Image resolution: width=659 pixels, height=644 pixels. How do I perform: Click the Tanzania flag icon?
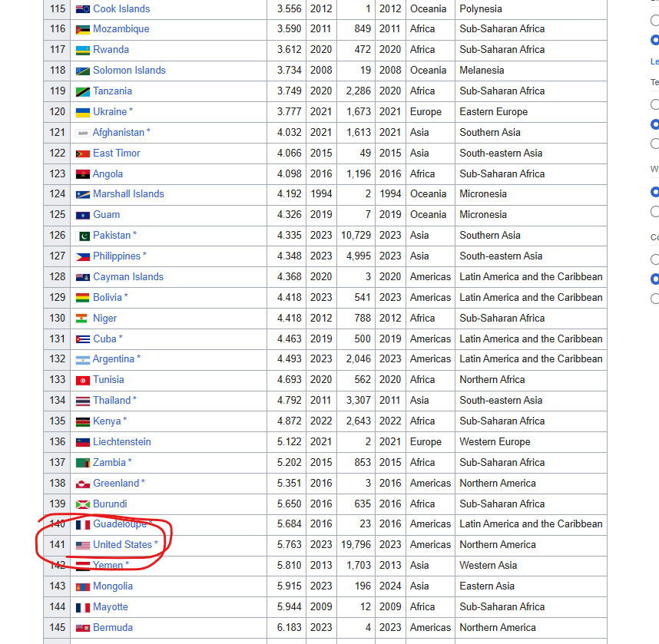click(x=83, y=91)
